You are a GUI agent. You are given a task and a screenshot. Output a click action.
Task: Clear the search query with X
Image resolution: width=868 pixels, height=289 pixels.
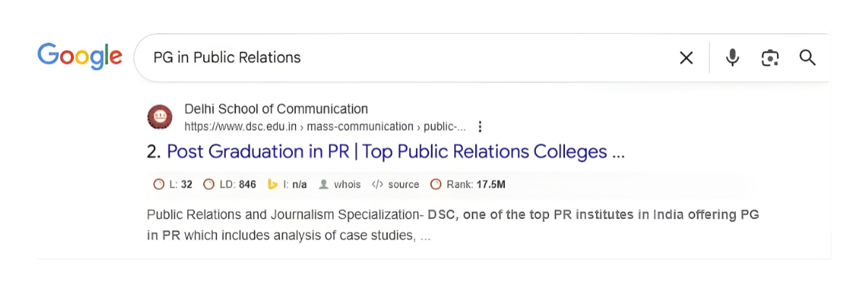(686, 58)
